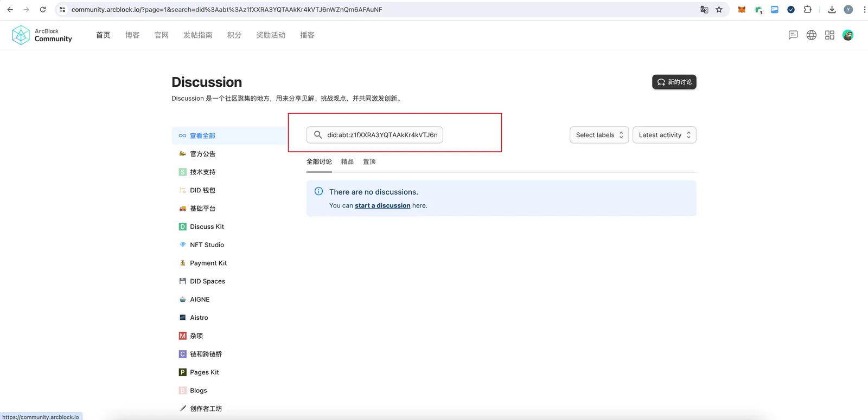Click the 新的讨论 button
Screen dimensions: 868x420
tap(674, 82)
